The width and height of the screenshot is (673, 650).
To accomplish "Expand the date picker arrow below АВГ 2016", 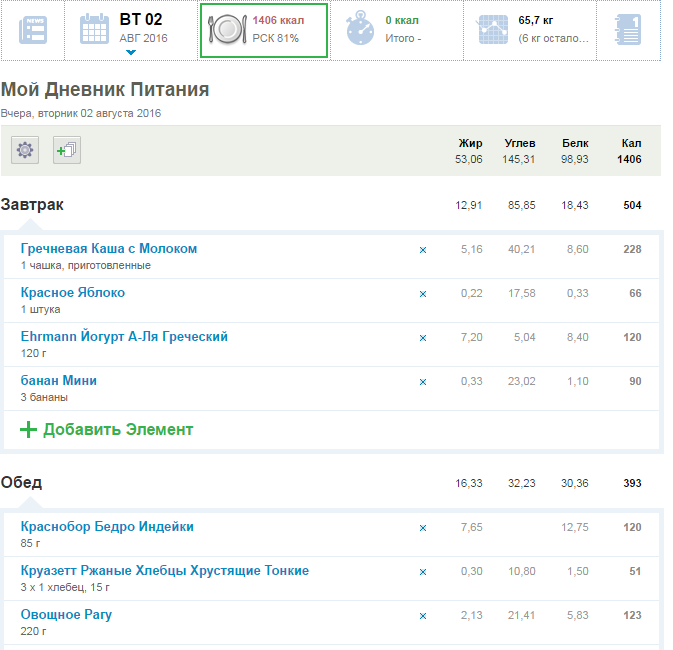I will coord(131,52).
